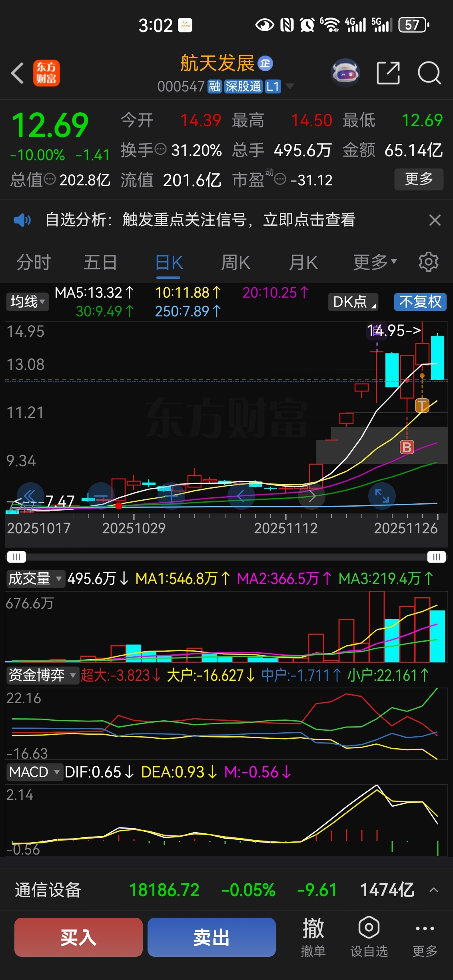The height and width of the screenshot is (980, 453).
Task: Tap the Wi-Fi status icon
Action: point(330,25)
